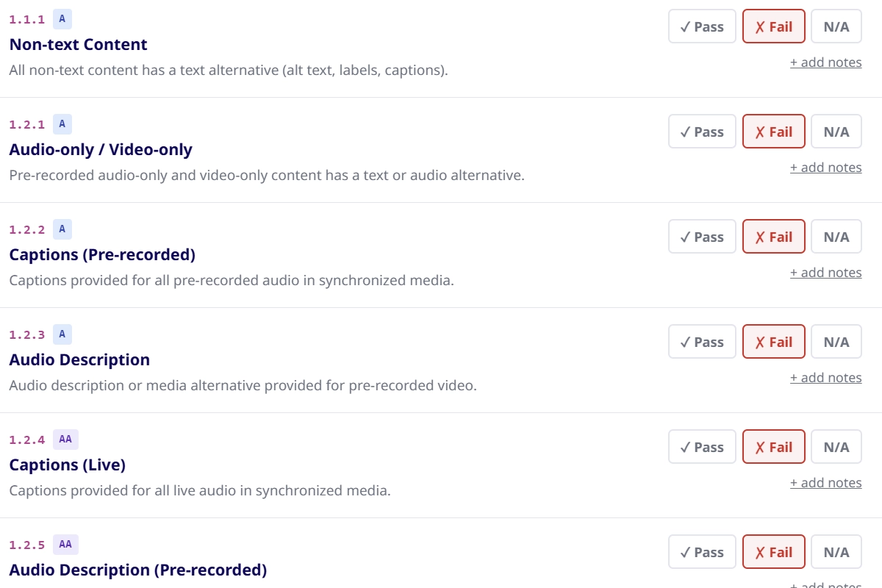Mark 1.2.5 Audio Description (Pre-recorded) as Pass
The image size is (882, 588).
pyautogui.click(x=702, y=552)
